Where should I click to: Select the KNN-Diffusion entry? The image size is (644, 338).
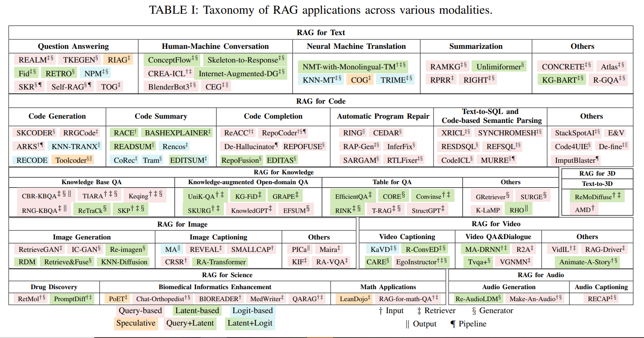tap(123, 262)
